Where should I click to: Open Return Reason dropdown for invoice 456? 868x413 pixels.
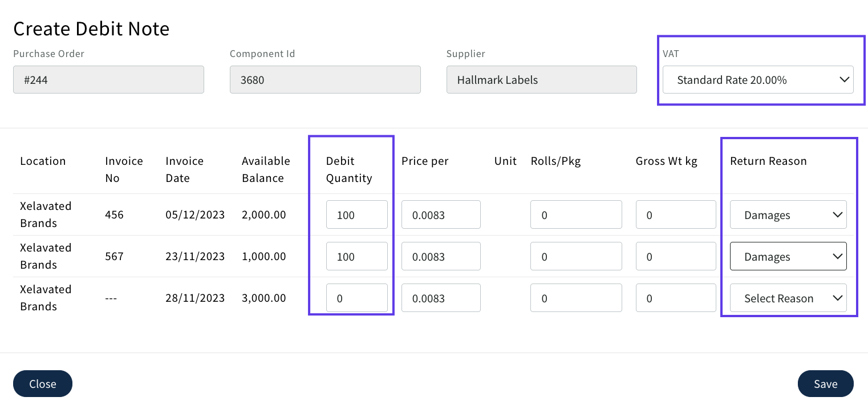pos(788,215)
